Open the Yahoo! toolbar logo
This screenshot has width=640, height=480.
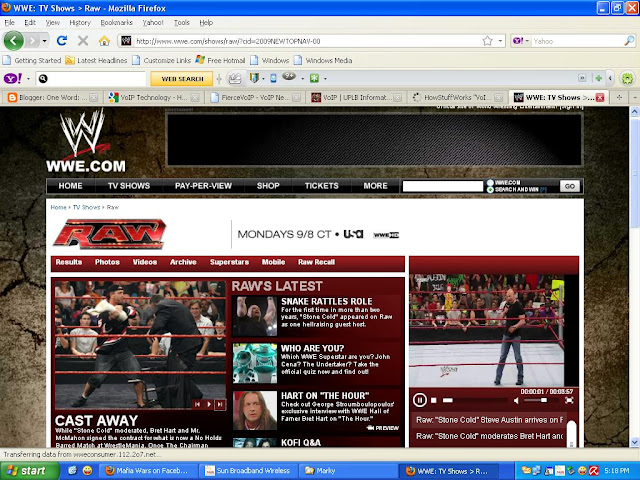pos(13,78)
